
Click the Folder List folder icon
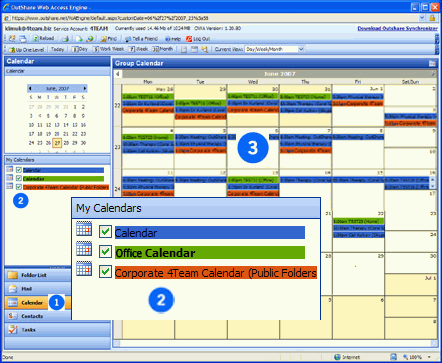(13, 275)
